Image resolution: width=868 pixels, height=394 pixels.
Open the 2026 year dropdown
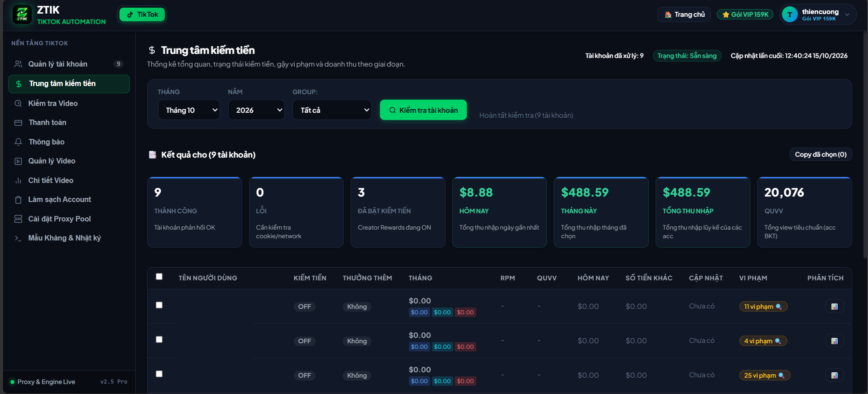pyautogui.click(x=256, y=110)
